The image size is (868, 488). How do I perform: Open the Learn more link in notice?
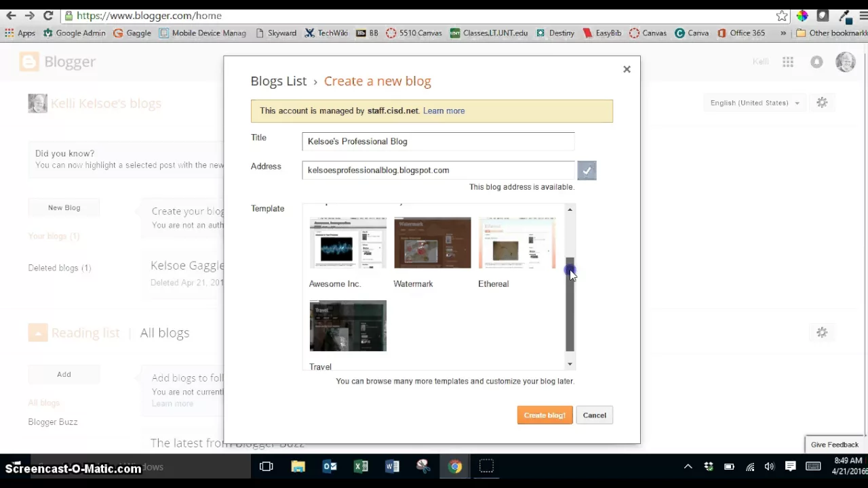click(x=443, y=110)
